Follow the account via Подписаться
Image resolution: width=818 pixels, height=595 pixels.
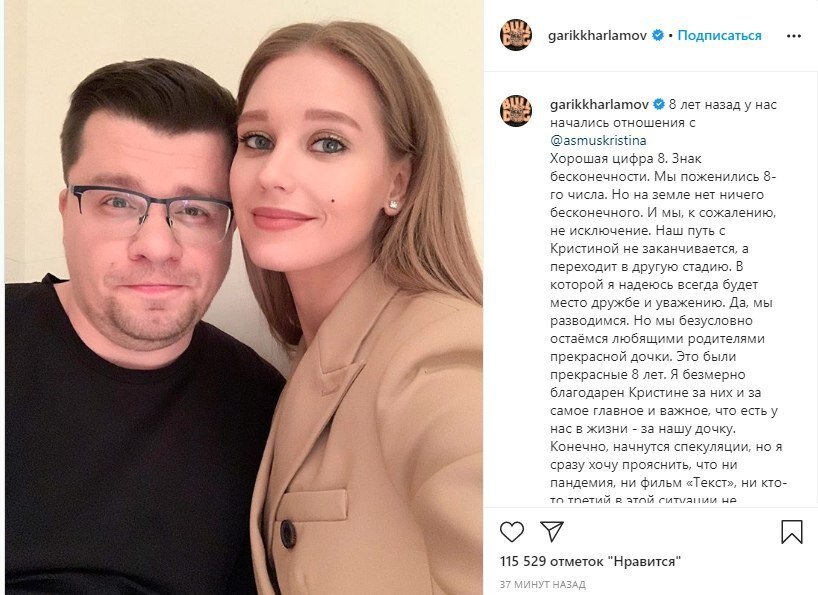(719, 35)
